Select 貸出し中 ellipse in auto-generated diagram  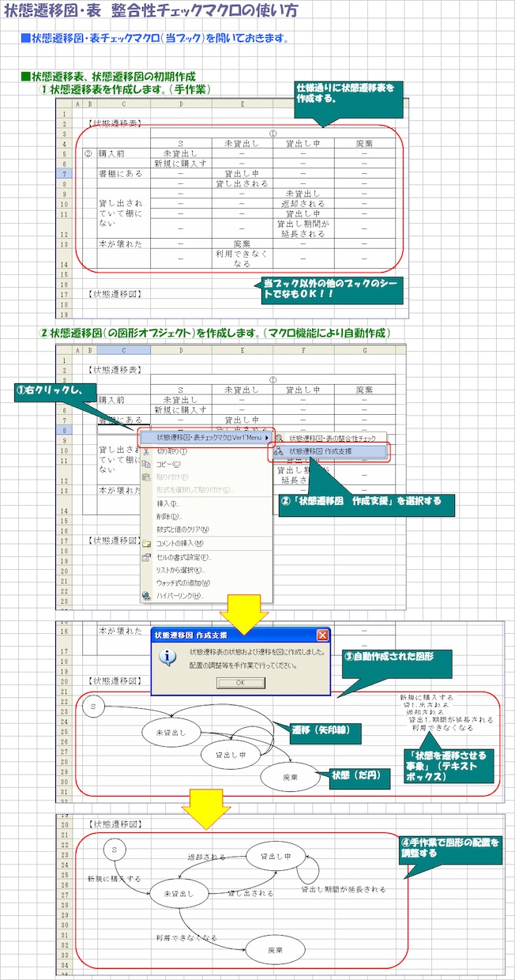pyautogui.click(x=231, y=755)
